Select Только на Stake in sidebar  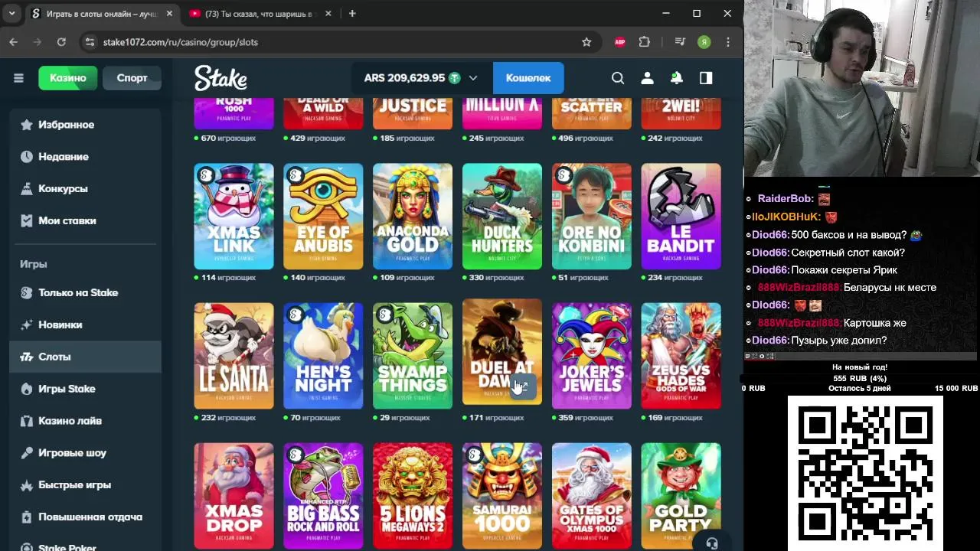86,293
